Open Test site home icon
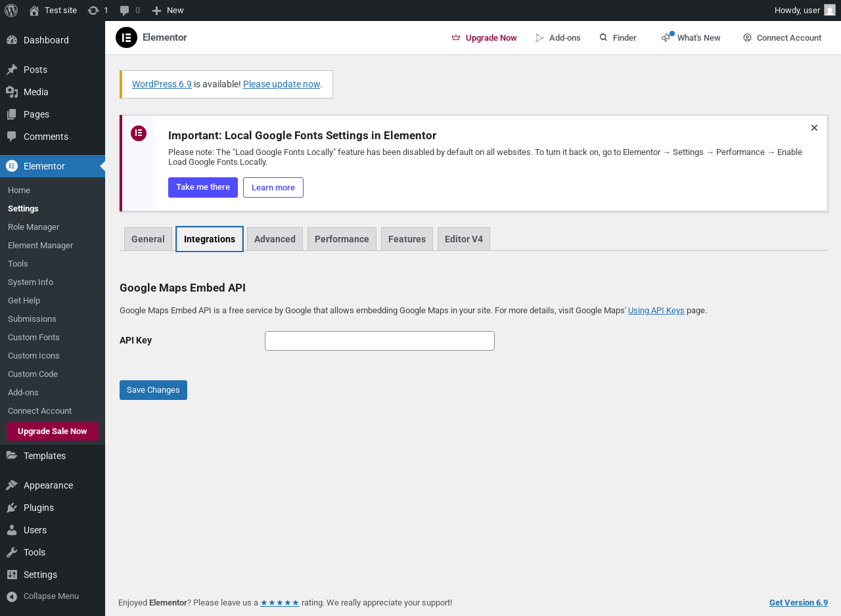 [34, 11]
